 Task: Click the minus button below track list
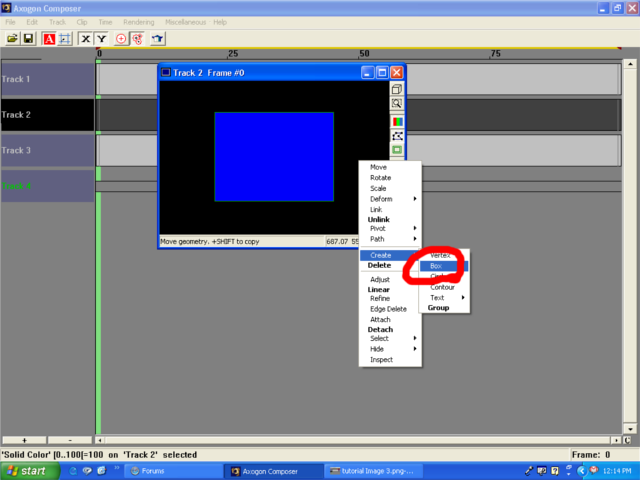click(x=70, y=440)
